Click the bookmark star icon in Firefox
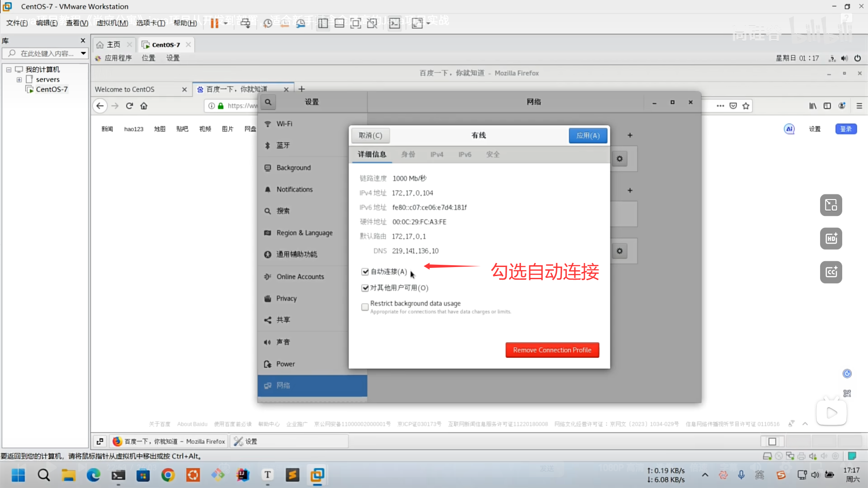The image size is (868, 488). click(746, 106)
